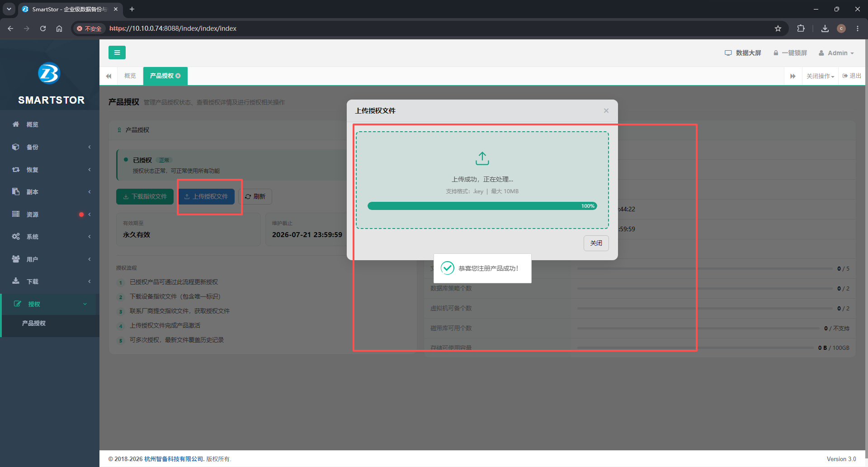Close the 上传授权文件 dialog with X

point(606,111)
